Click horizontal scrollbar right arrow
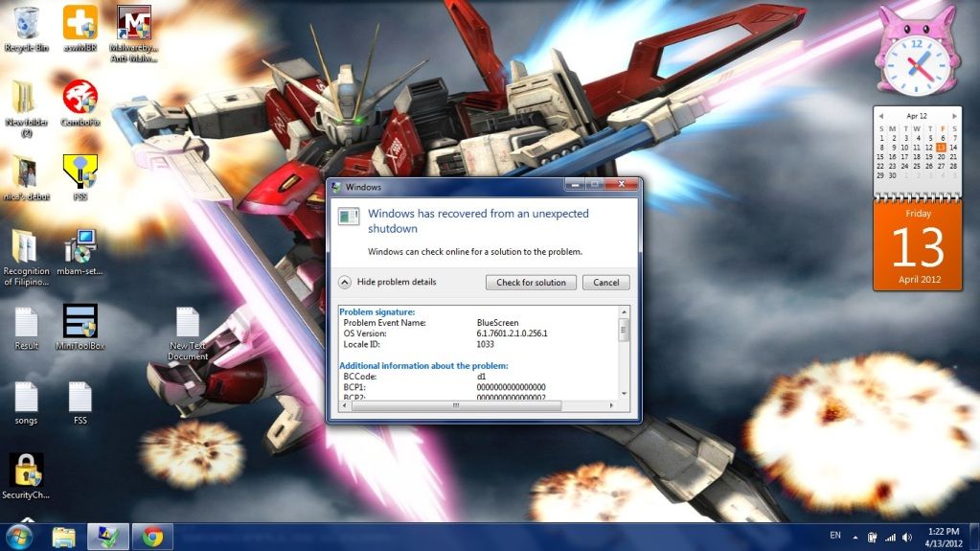Screen dimensions: 980x551 coord(611,406)
